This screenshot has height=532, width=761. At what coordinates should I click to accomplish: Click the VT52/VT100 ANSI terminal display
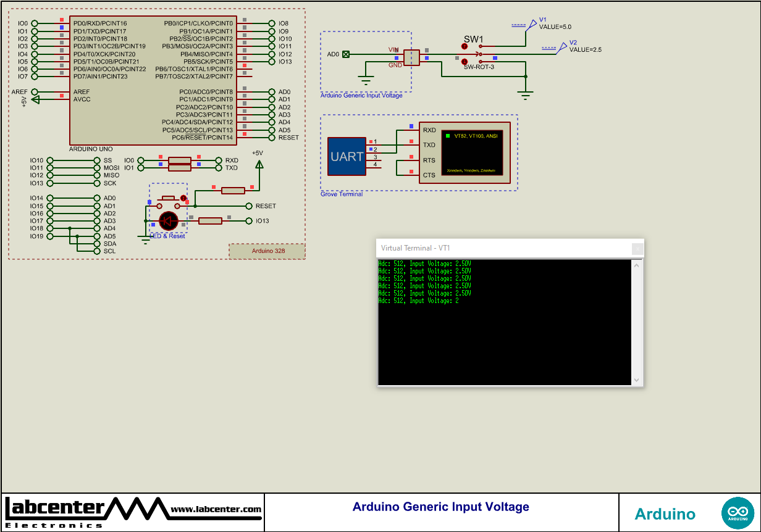(x=472, y=153)
